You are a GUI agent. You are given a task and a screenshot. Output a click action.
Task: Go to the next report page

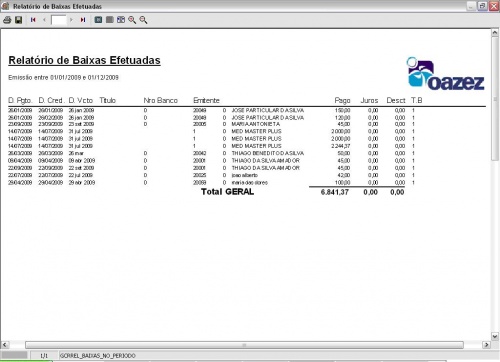[x=71, y=20]
